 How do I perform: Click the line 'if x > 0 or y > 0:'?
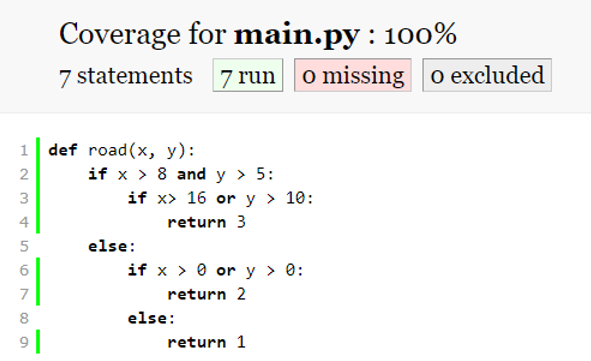click(x=216, y=270)
